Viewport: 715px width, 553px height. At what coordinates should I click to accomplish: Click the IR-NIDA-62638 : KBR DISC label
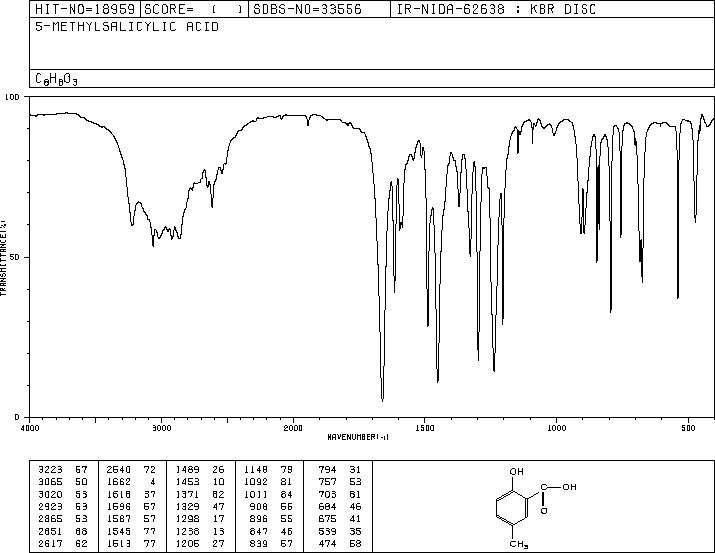click(x=496, y=9)
